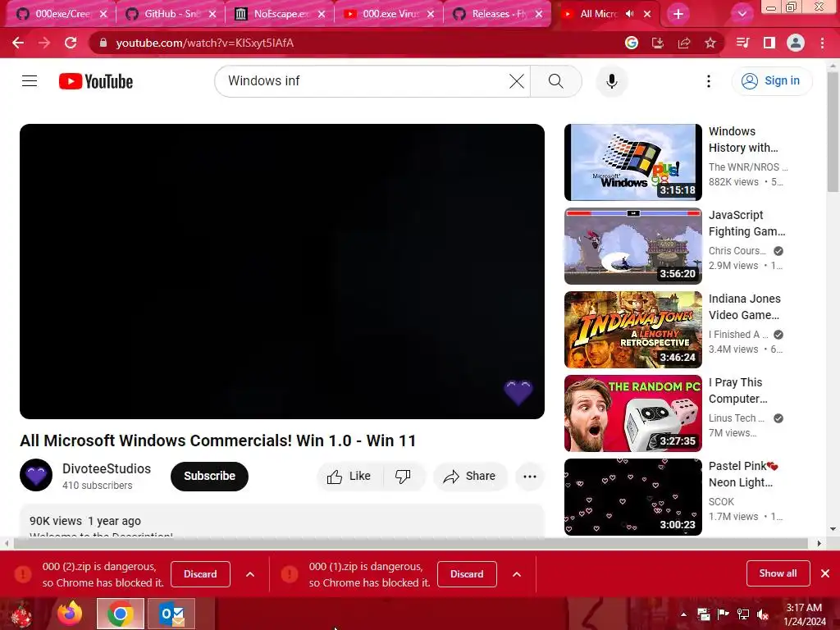Run search with the magnifier button

click(556, 81)
